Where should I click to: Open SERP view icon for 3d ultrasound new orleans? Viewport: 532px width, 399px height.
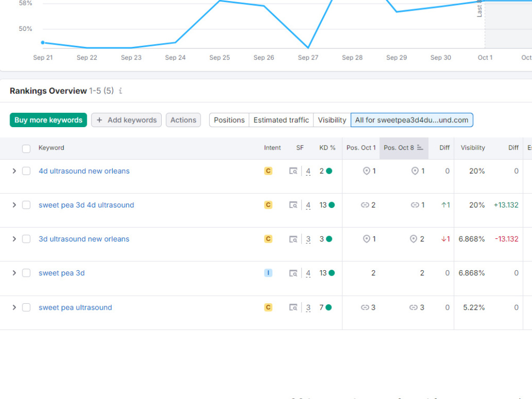point(293,239)
